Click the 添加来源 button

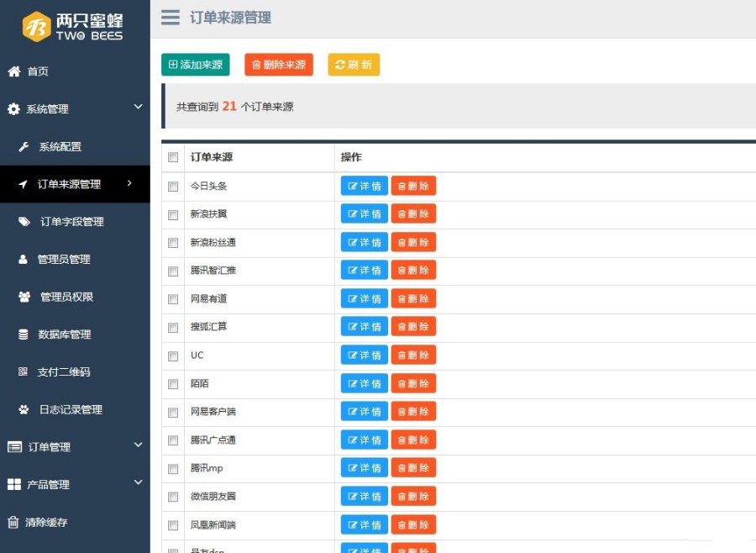click(x=194, y=63)
